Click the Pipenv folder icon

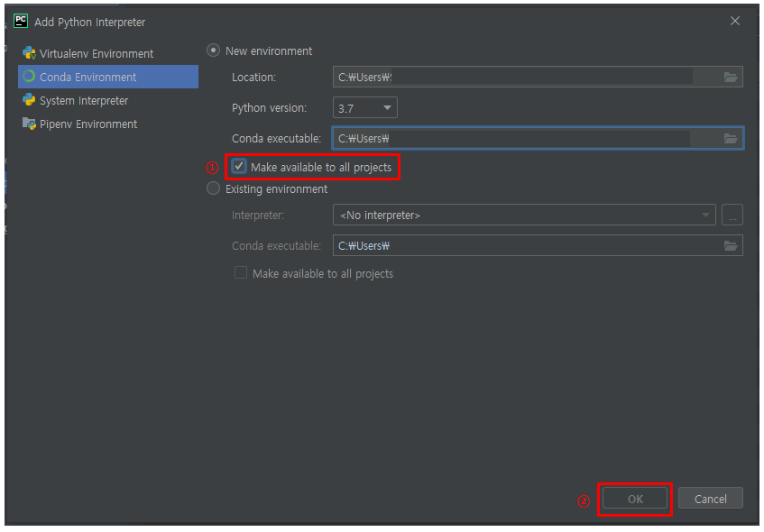pyautogui.click(x=29, y=124)
